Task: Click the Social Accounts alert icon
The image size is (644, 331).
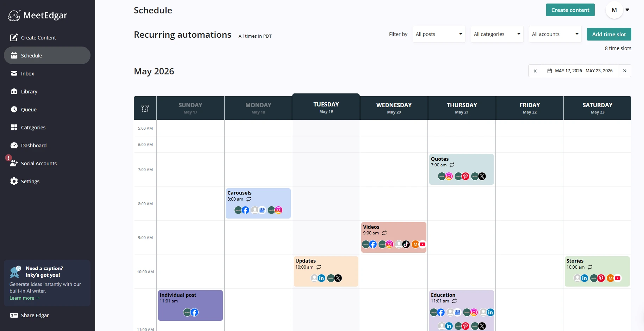Action: (x=8, y=158)
